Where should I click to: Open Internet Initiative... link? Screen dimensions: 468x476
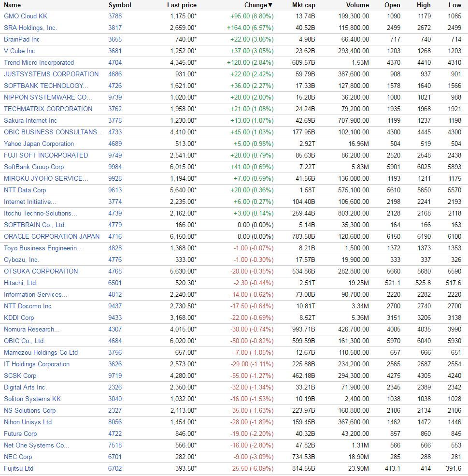pyautogui.click(x=30, y=202)
